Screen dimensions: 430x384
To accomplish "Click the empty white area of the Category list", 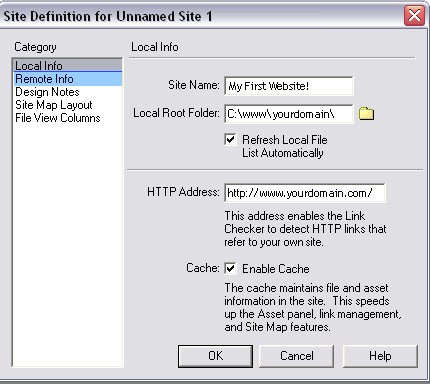I will (x=68, y=243).
